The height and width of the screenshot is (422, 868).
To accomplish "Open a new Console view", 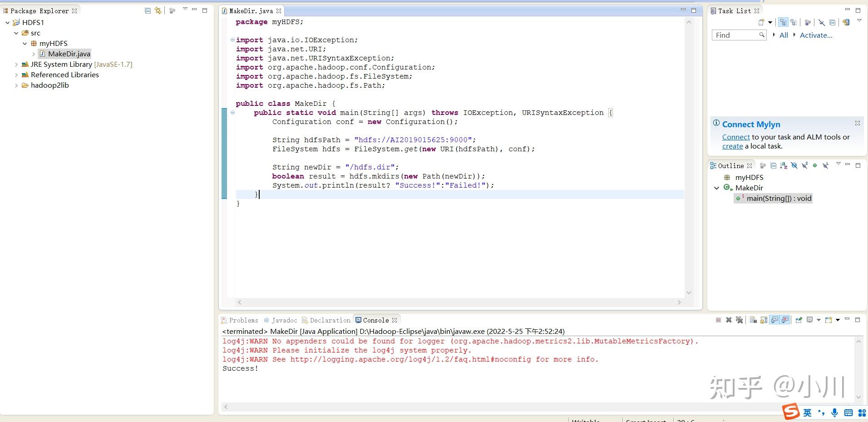I will click(x=831, y=319).
